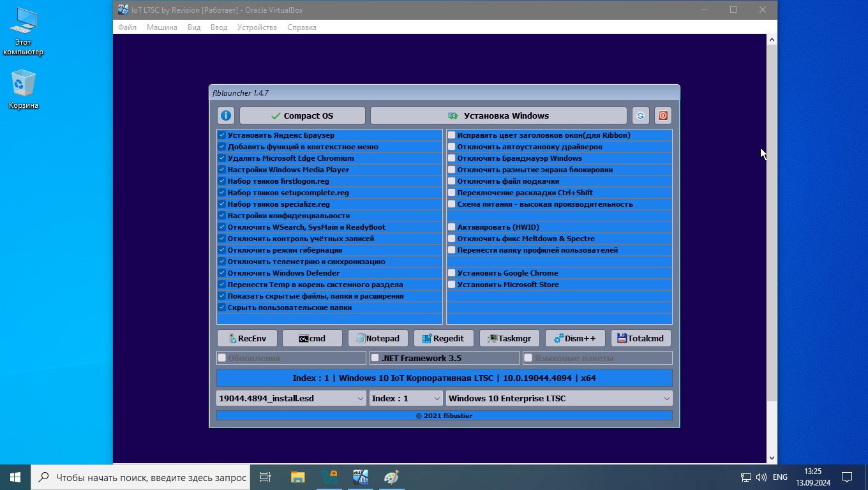Check the Activate (HWID) option

[452, 227]
